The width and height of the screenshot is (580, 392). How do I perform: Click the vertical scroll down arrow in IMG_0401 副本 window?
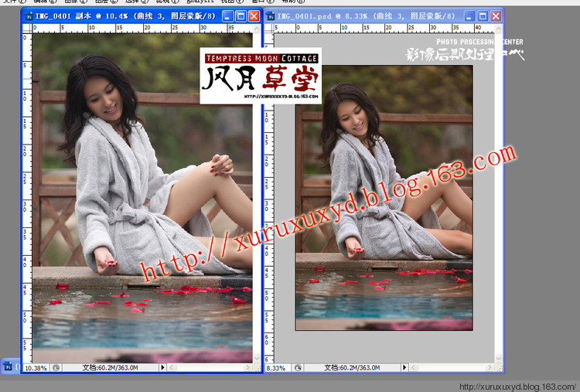click(257, 359)
